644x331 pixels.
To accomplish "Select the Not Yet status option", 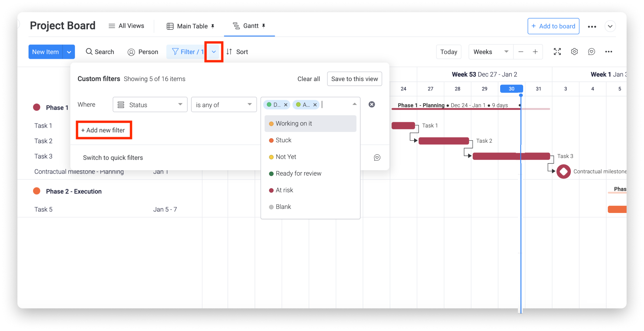I will coord(310,157).
